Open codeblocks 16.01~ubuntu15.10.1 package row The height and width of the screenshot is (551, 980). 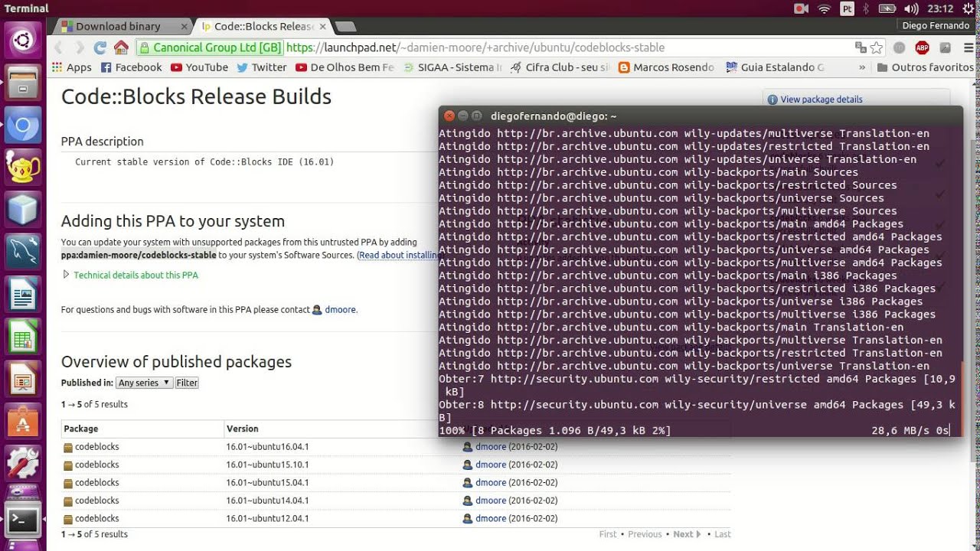(x=396, y=465)
